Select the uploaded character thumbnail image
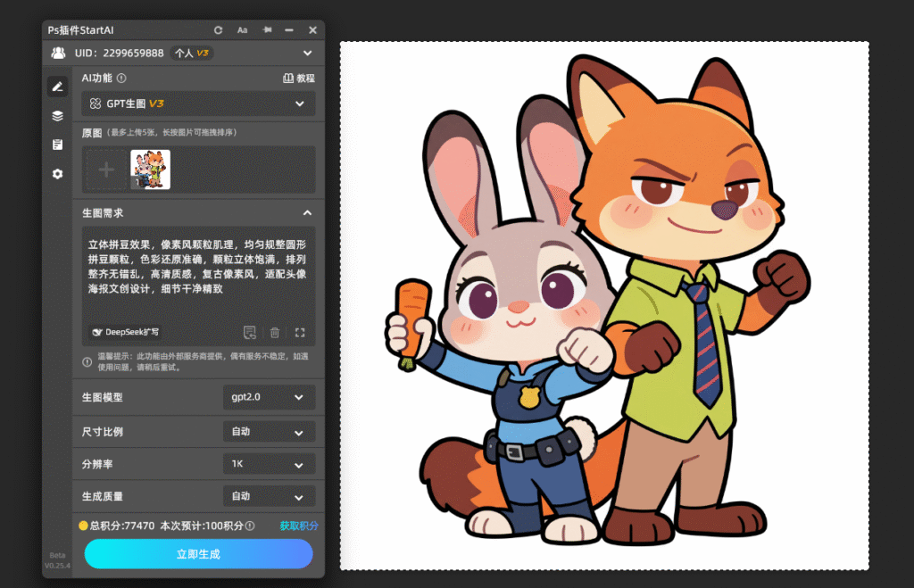The image size is (914, 588). point(150,170)
